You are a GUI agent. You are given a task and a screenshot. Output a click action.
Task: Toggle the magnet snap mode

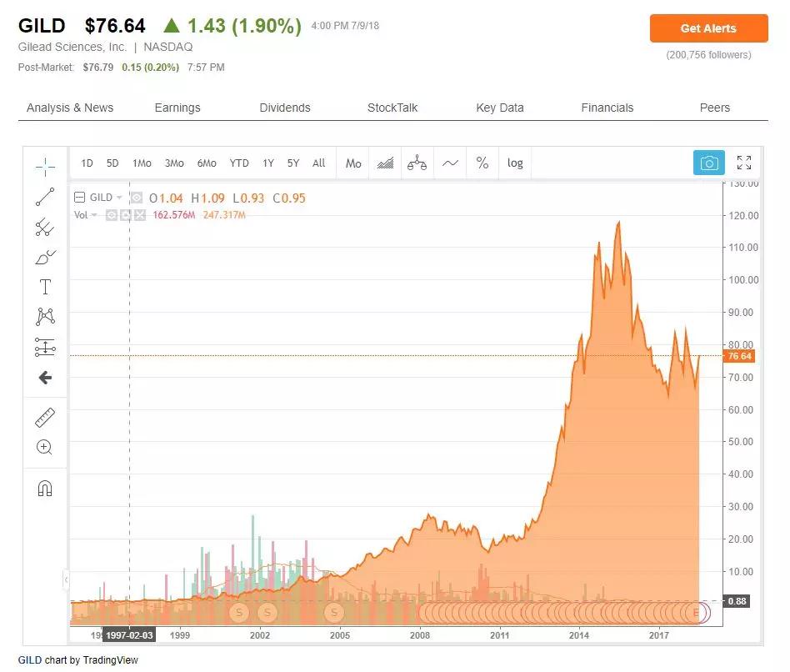click(45, 489)
